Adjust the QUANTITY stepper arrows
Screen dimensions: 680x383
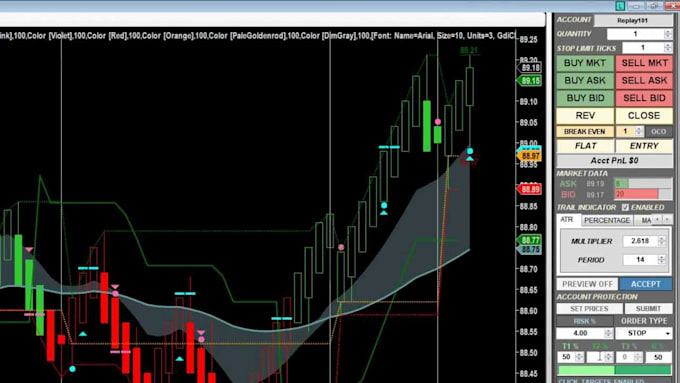(x=667, y=34)
